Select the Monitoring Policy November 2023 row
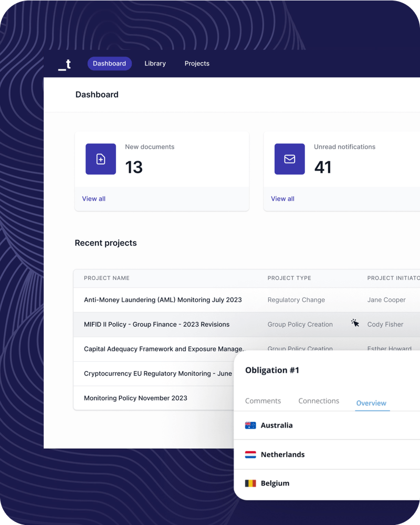This screenshot has width=420, height=525. pyautogui.click(x=135, y=398)
